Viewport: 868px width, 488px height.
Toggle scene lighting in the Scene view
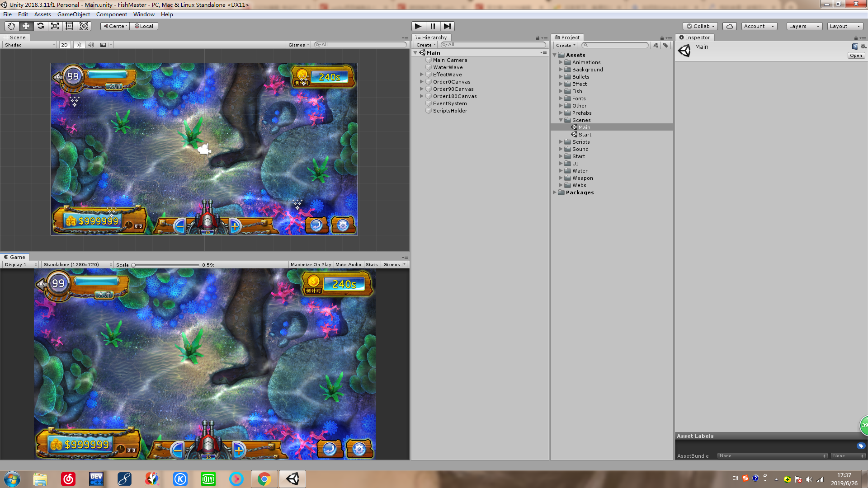(x=79, y=45)
